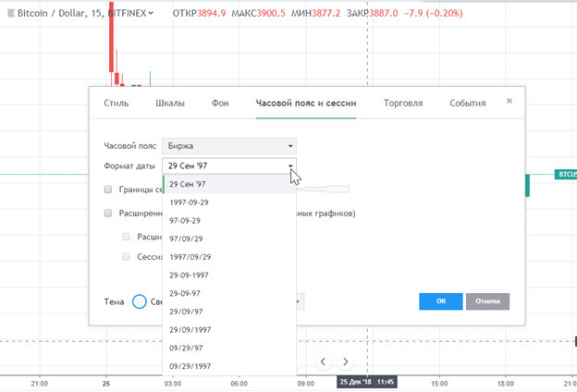Choose date format 97/09/29
This screenshot has width=577, height=392.
(229, 239)
